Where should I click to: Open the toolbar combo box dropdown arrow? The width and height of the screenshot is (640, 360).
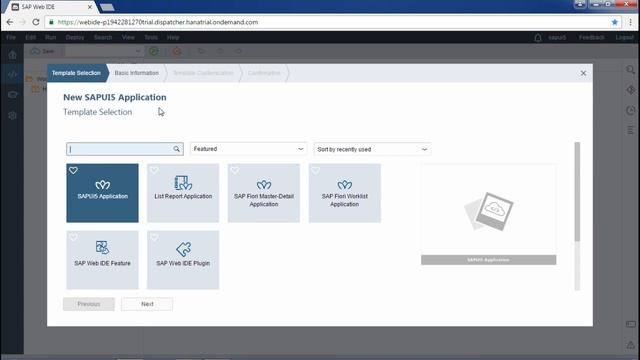click(x=138, y=51)
